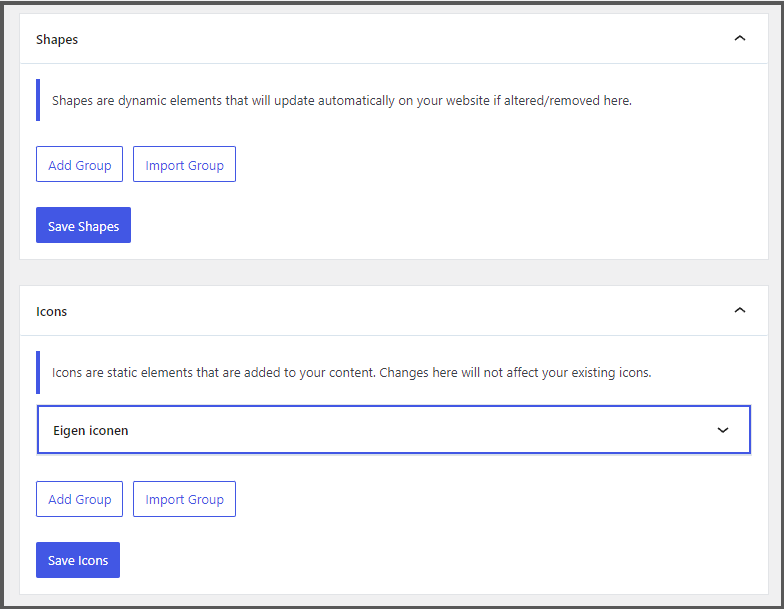This screenshot has height=609, width=784.
Task: Expand the Eigen iconen group arrow
Action: point(723,431)
